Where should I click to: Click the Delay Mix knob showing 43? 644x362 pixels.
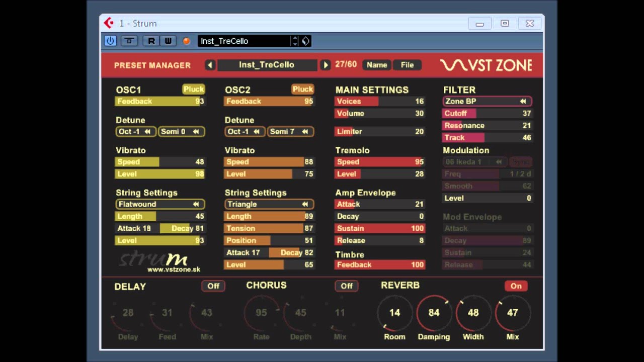(x=206, y=313)
